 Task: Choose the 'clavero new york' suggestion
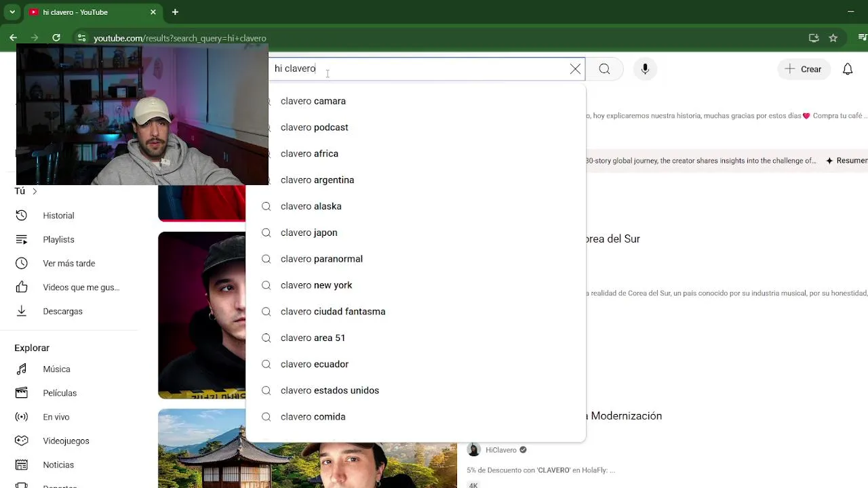point(416,285)
